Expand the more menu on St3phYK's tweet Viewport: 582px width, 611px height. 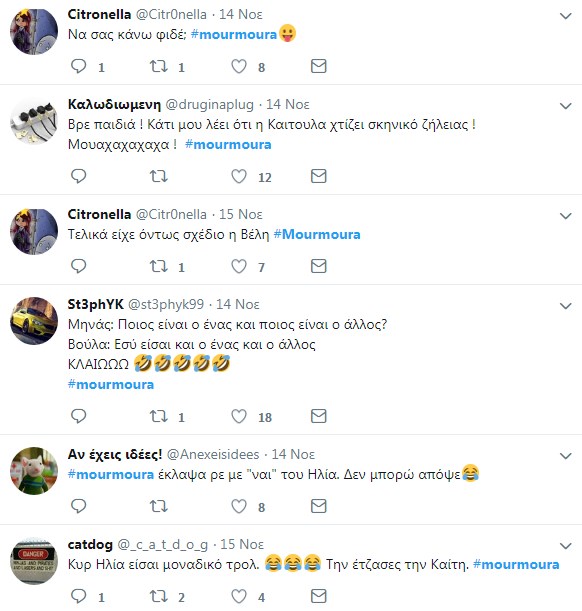click(x=565, y=306)
